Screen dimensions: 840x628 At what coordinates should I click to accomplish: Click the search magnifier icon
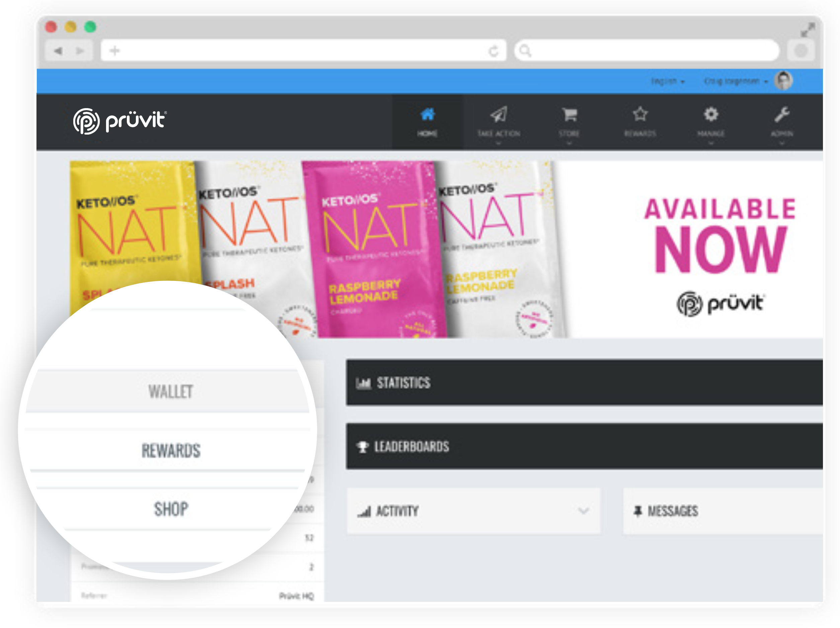coord(525,50)
